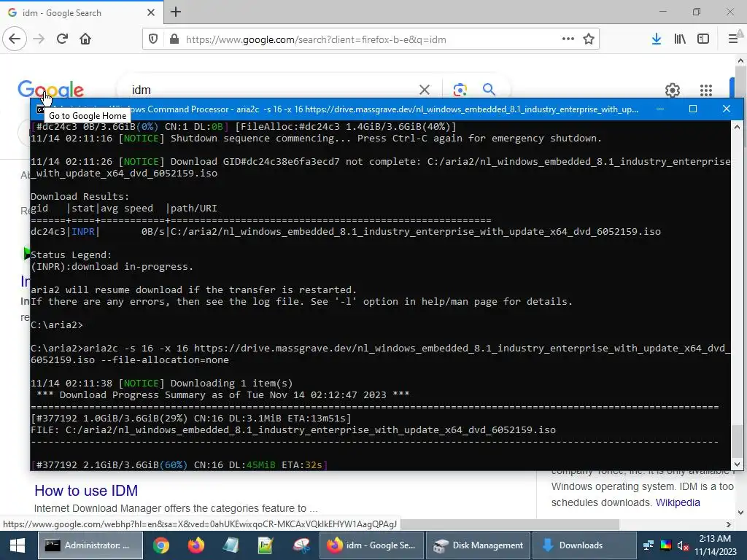Click the Google search magnifier
747x560 pixels.
point(489,89)
